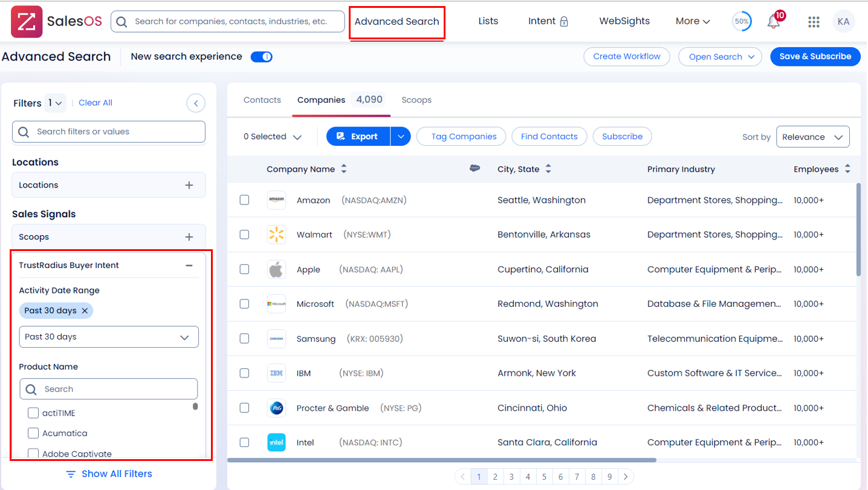Click the Salesforce cloud column icon

[475, 169]
